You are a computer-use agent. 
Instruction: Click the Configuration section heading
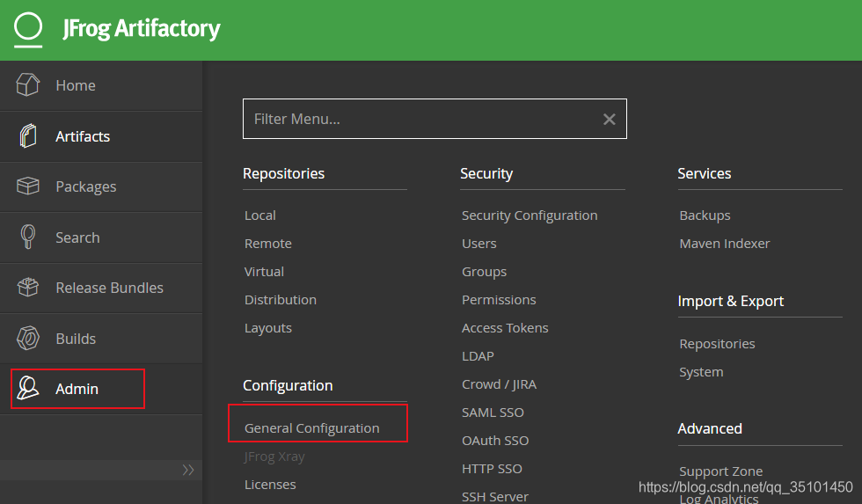(x=288, y=386)
